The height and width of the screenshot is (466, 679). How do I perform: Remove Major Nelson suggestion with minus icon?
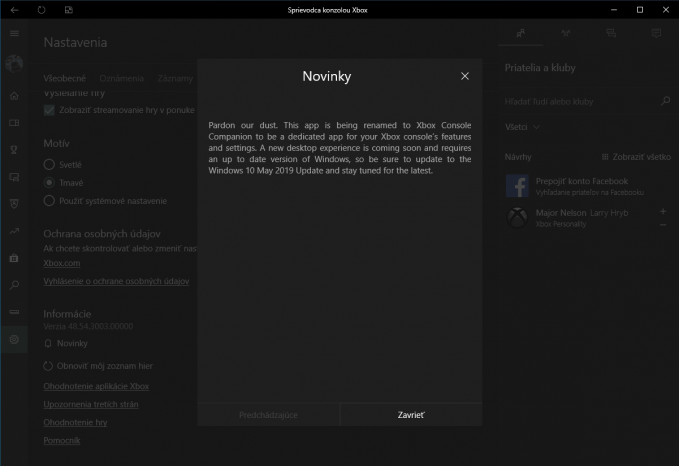tap(663, 225)
